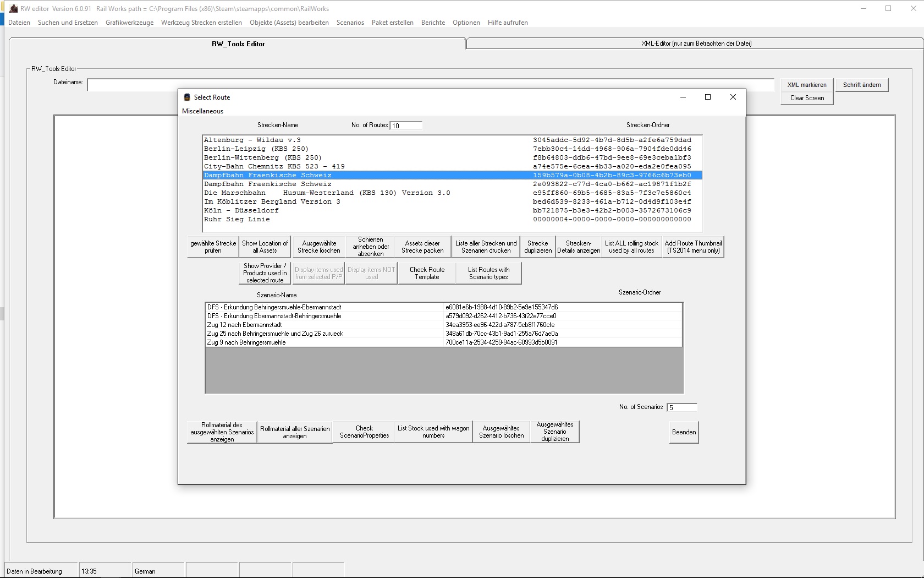
Task: Maximize the Select Route dialog
Action: point(708,97)
